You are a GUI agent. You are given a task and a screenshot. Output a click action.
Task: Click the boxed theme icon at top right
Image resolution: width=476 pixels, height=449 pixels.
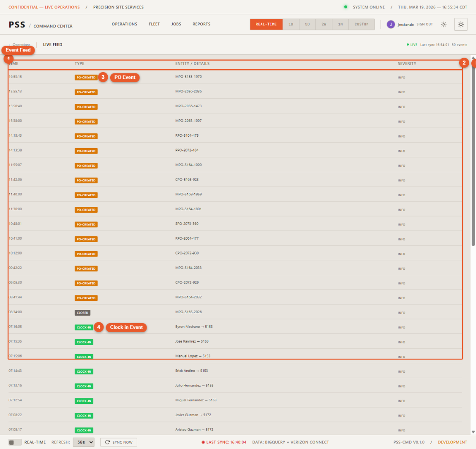click(x=461, y=24)
